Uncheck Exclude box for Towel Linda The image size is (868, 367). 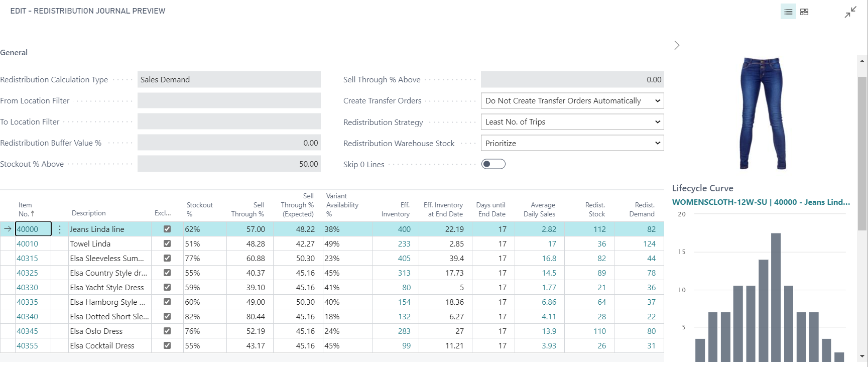[x=167, y=243]
